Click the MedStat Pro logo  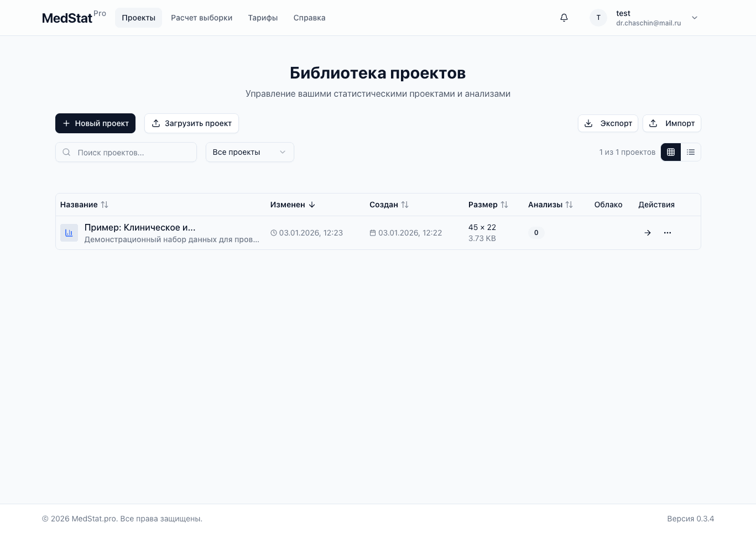click(x=74, y=17)
